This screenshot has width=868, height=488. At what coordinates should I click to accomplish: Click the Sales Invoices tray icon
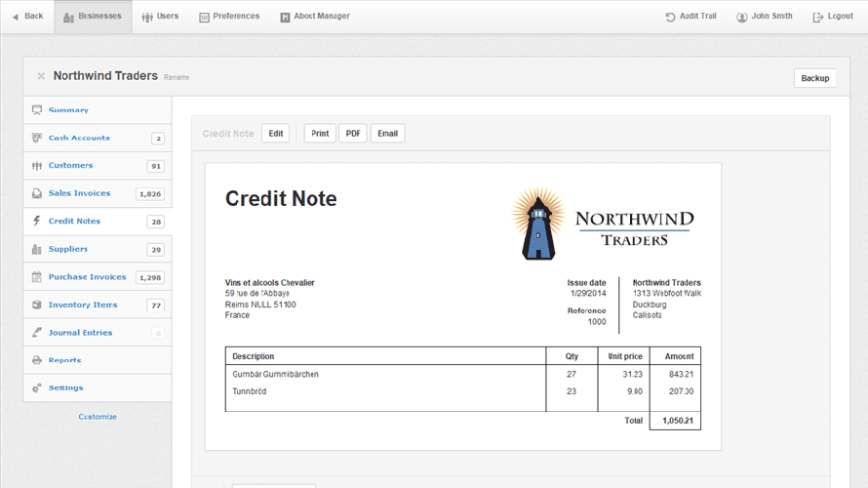pyautogui.click(x=37, y=193)
